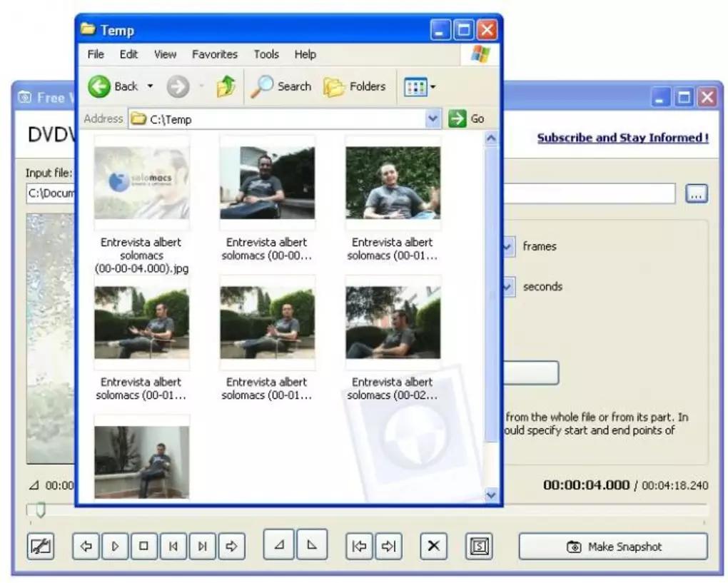Click the video timeline slider
Screen dimensions: 728x583
click(x=39, y=510)
